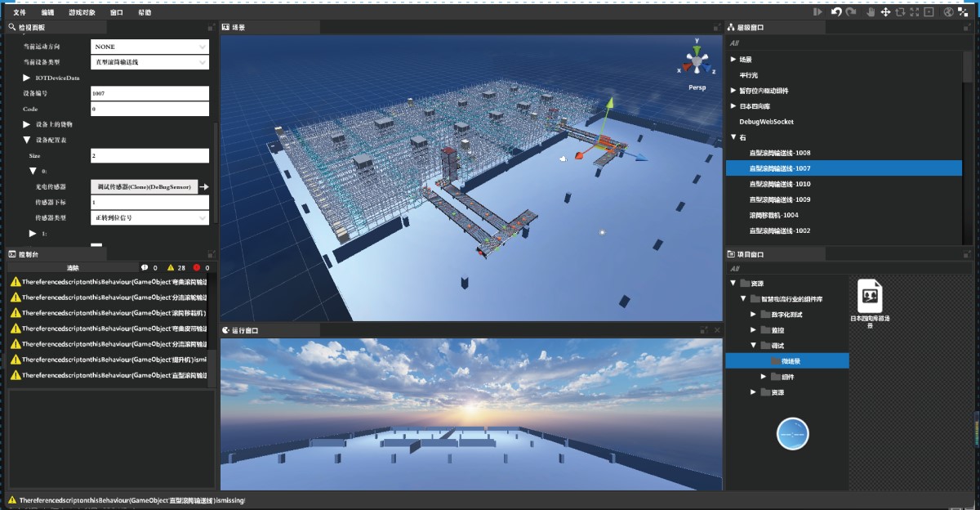Select 直型滚筒输送线-1010 in hierarchy
The width and height of the screenshot is (980, 510).
779,184
